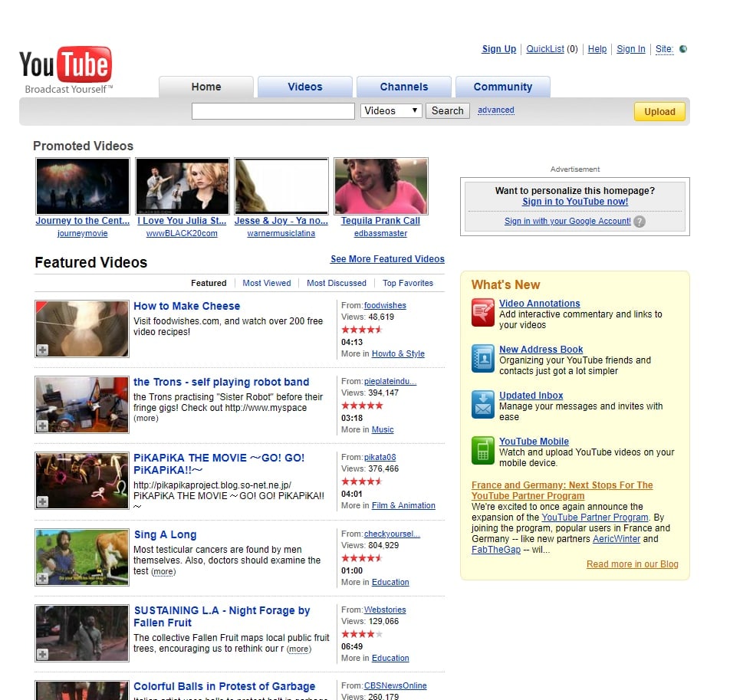
Task: Add How to Make Cheese to QuickList
Action: pyautogui.click(x=43, y=350)
